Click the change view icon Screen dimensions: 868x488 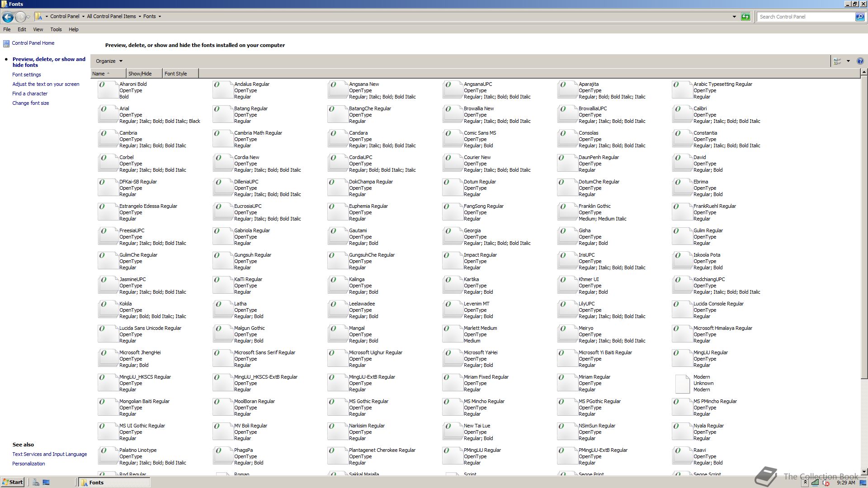coord(837,61)
